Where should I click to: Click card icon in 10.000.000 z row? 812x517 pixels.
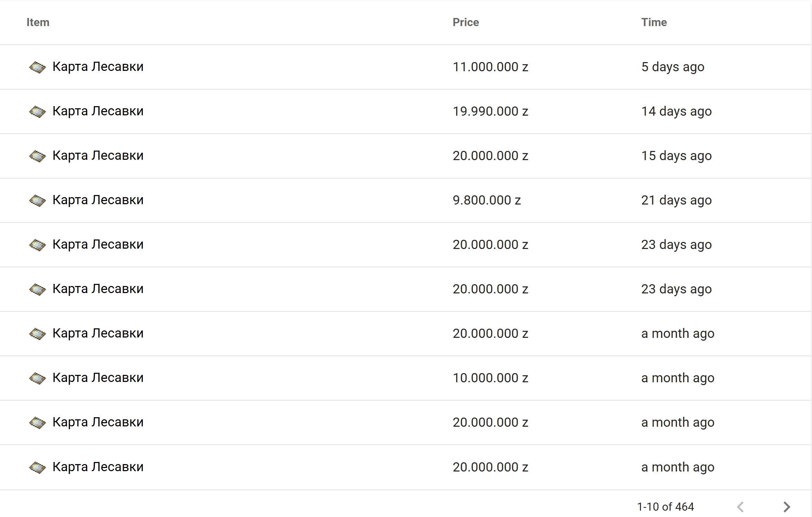[37, 378]
